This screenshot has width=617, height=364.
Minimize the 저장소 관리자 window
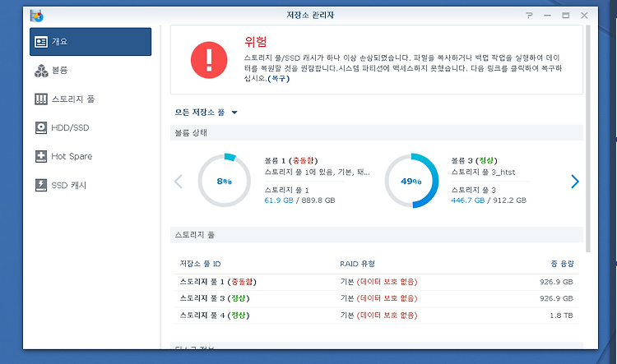pyautogui.click(x=547, y=16)
